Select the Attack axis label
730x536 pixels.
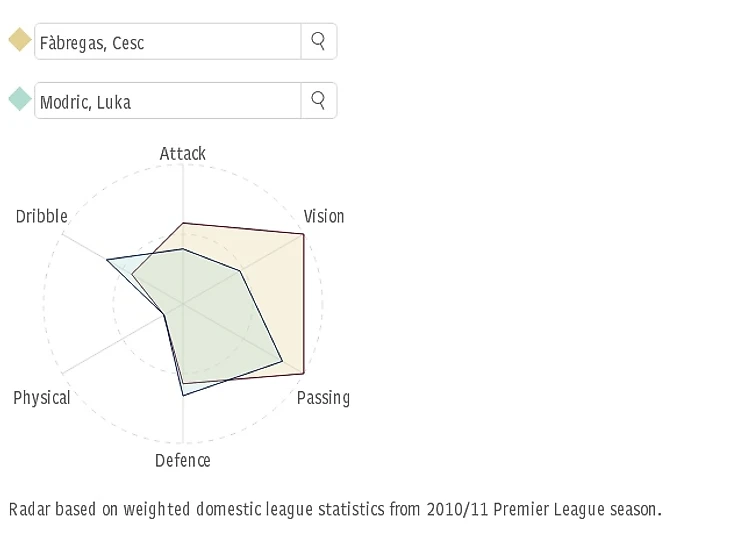point(182,153)
